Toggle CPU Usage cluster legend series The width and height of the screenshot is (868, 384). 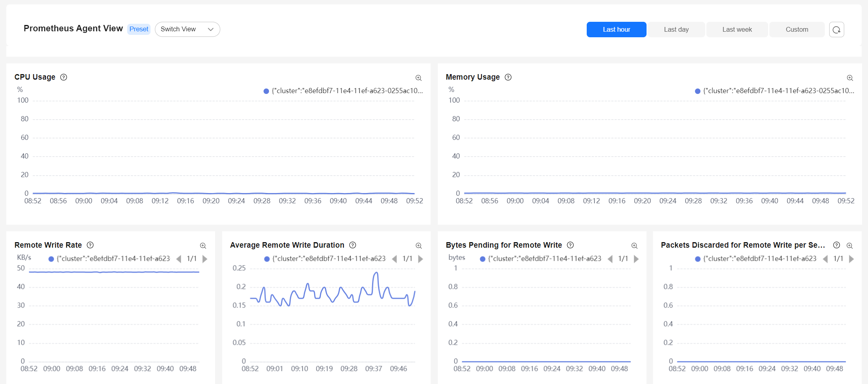pyautogui.click(x=343, y=91)
